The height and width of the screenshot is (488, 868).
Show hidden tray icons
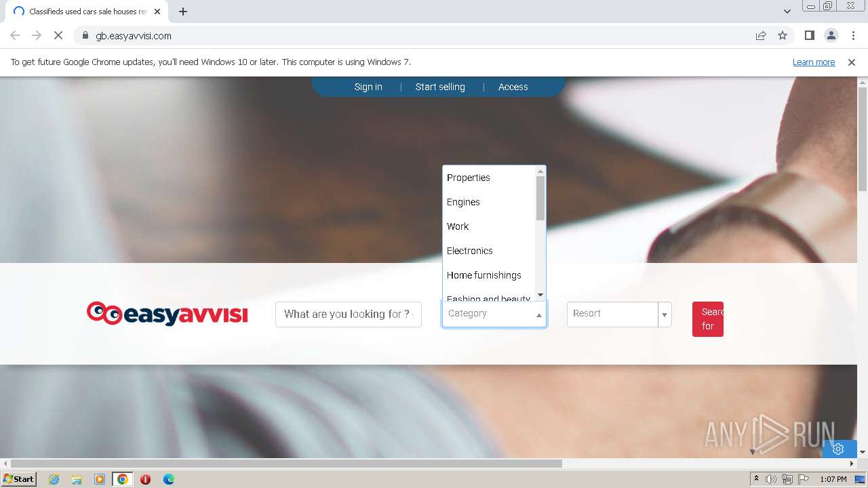[756, 479]
